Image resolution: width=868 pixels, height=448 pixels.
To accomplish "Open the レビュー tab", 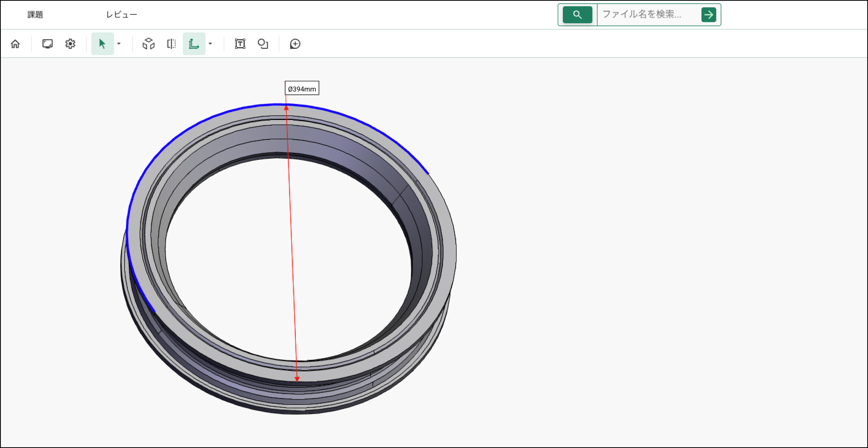I will pyautogui.click(x=121, y=15).
